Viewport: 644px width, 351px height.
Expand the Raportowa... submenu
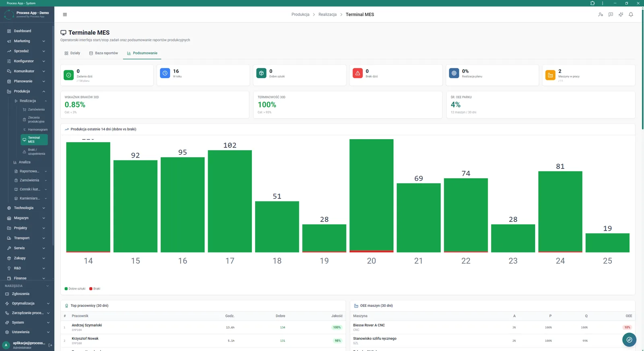31,171
